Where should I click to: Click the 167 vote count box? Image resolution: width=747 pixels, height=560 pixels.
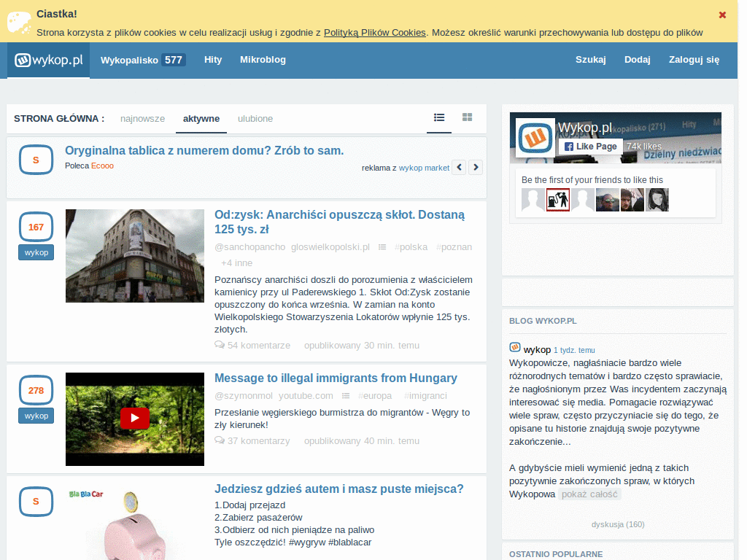pyautogui.click(x=36, y=227)
